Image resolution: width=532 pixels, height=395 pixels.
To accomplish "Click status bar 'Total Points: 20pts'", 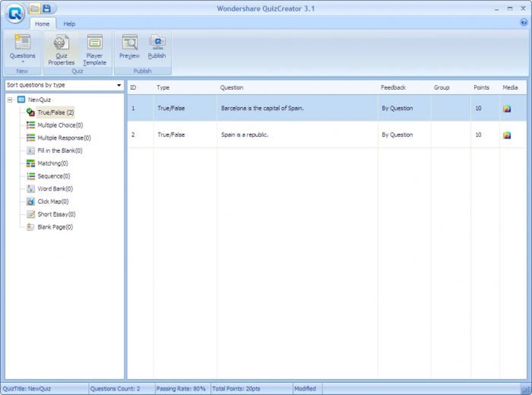I will [236, 389].
